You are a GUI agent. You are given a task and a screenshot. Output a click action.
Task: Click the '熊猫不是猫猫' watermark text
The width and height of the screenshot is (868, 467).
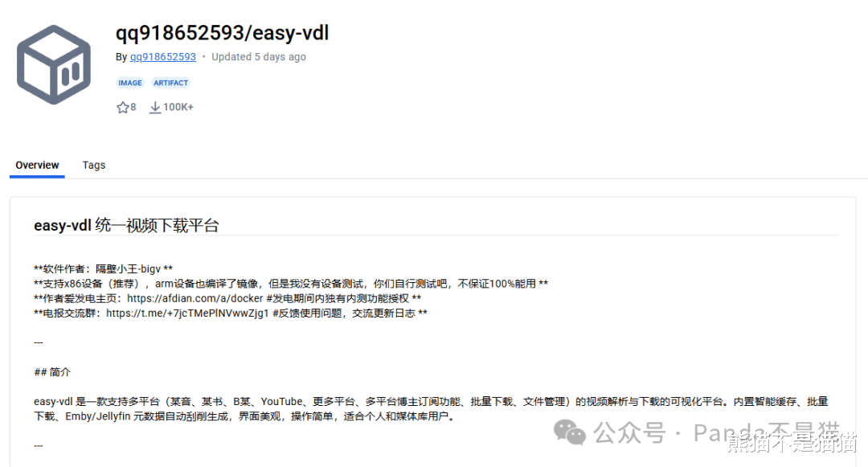[792, 443]
